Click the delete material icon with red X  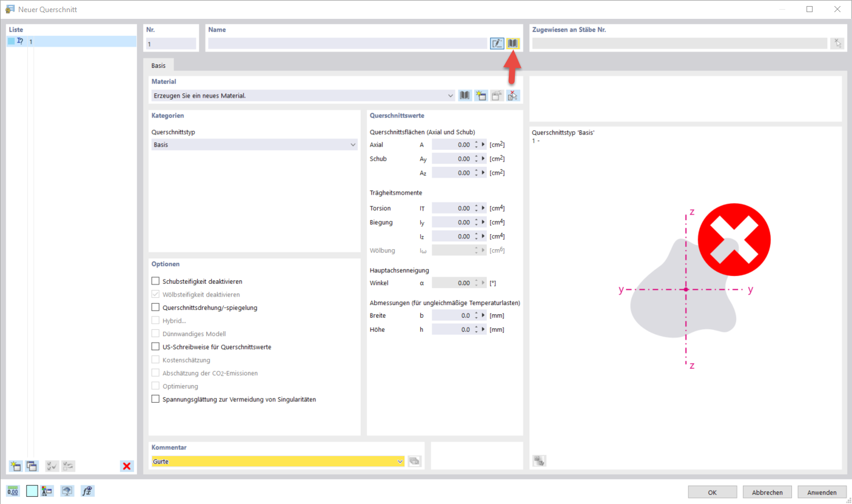(x=513, y=95)
